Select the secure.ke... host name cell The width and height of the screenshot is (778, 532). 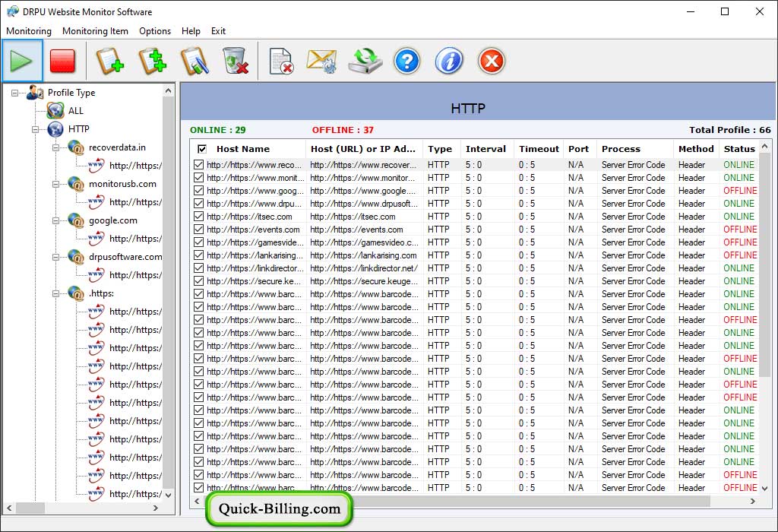click(254, 281)
